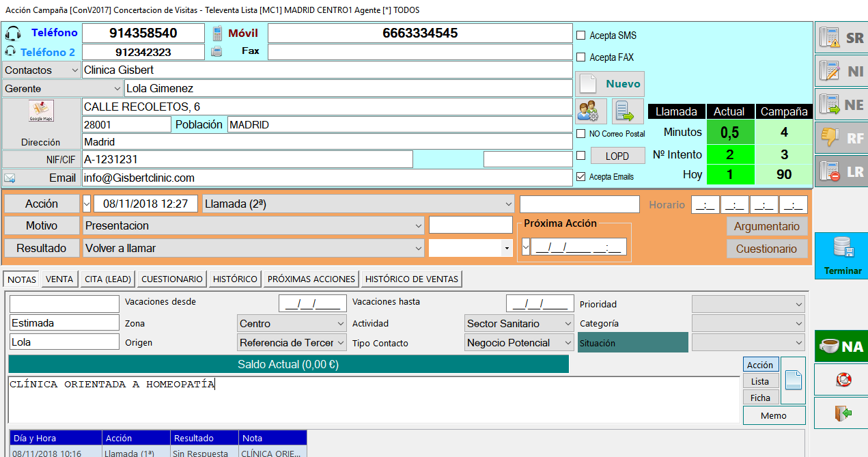868x457 pixels.
Task: Click the RF thumbs-down button
Action: pyautogui.click(x=841, y=138)
